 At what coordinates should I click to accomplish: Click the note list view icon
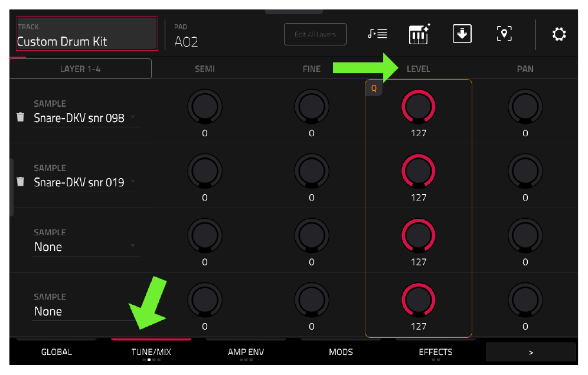click(x=377, y=34)
